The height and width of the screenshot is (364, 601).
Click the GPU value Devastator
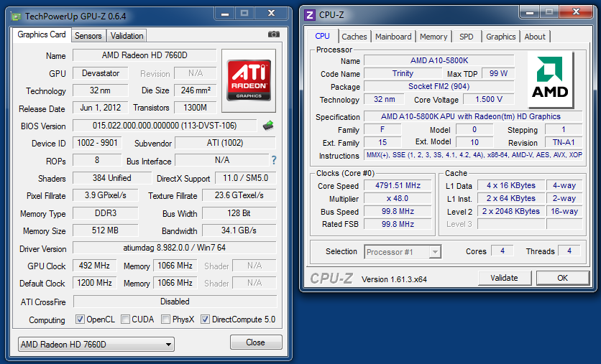tap(100, 73)
